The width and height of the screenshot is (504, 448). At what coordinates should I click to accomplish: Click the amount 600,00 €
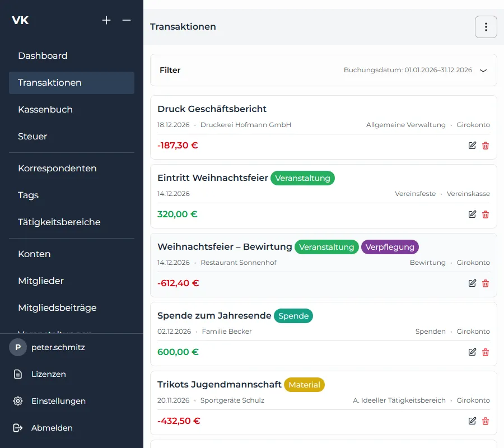point(178,352)
